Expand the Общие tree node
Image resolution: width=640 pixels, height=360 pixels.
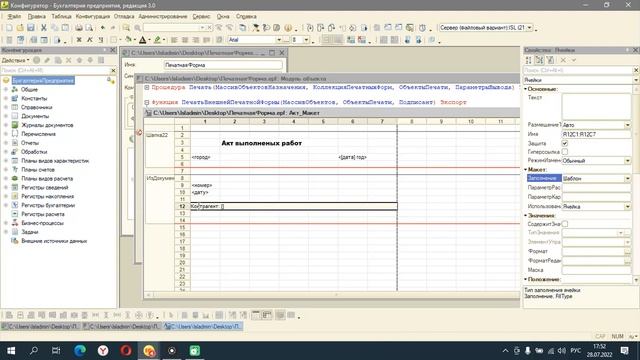coord(6,89)
